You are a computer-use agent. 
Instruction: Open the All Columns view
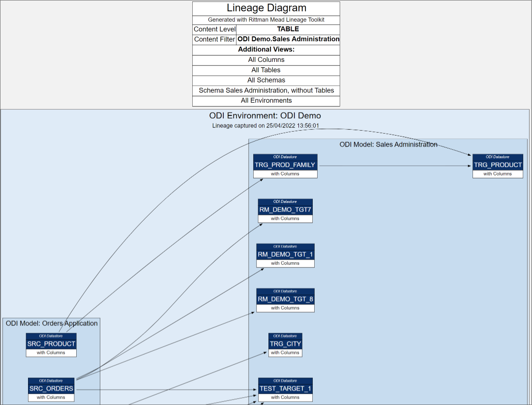[266, 59]
